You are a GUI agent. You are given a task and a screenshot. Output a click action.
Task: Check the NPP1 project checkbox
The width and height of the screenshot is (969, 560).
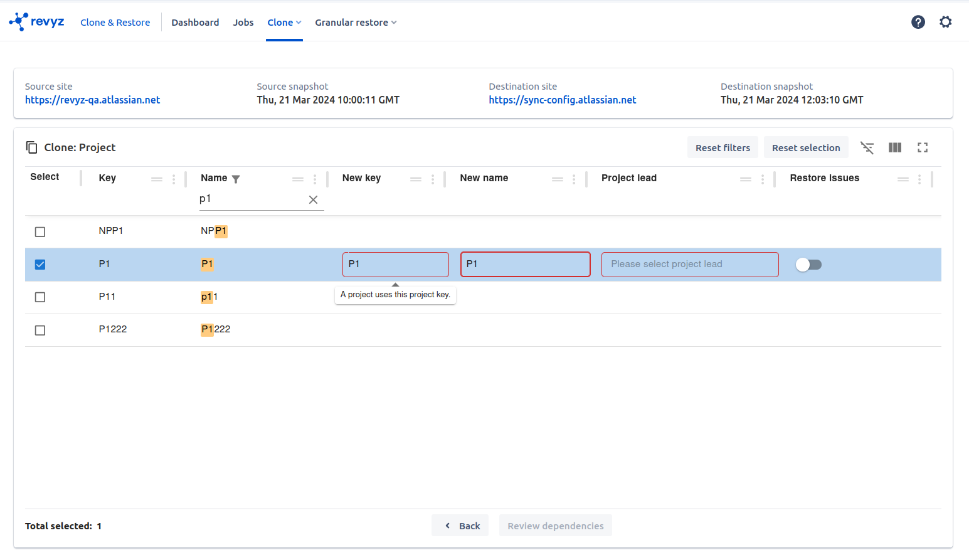40,232
